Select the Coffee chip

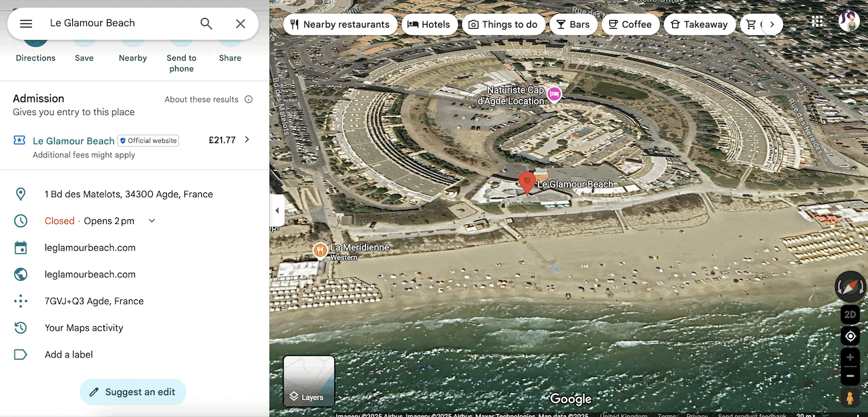click(x=630, y=25)
